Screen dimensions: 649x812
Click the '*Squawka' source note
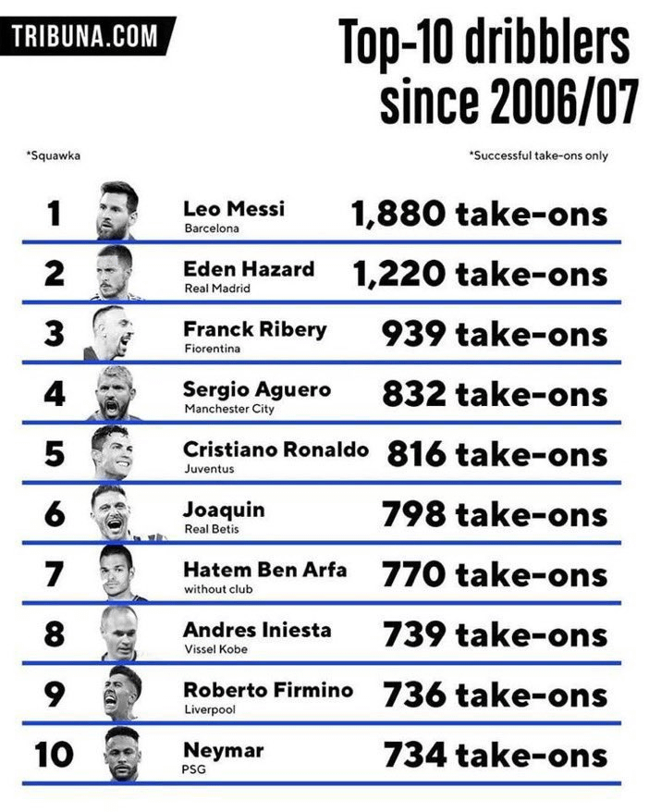coord(54,155)
